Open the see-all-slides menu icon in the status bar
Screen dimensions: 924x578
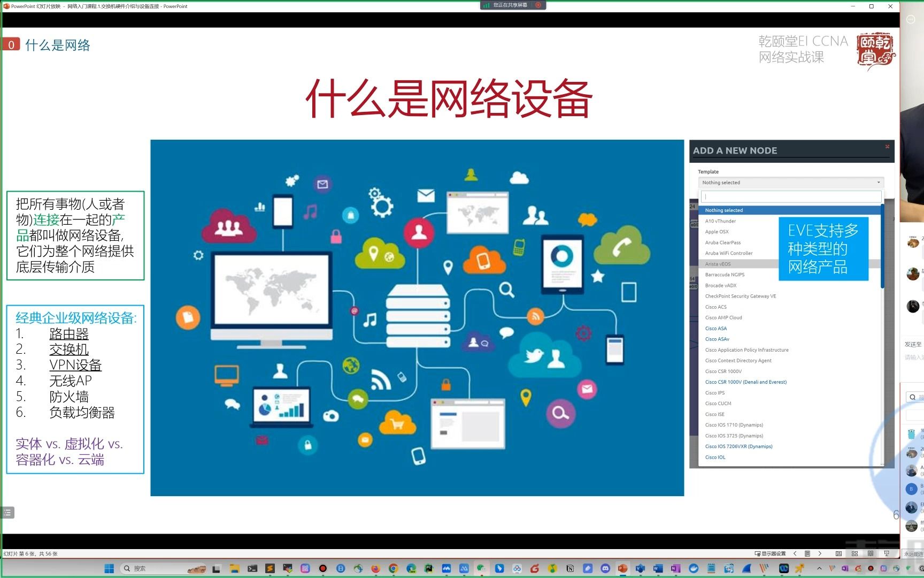807,553
